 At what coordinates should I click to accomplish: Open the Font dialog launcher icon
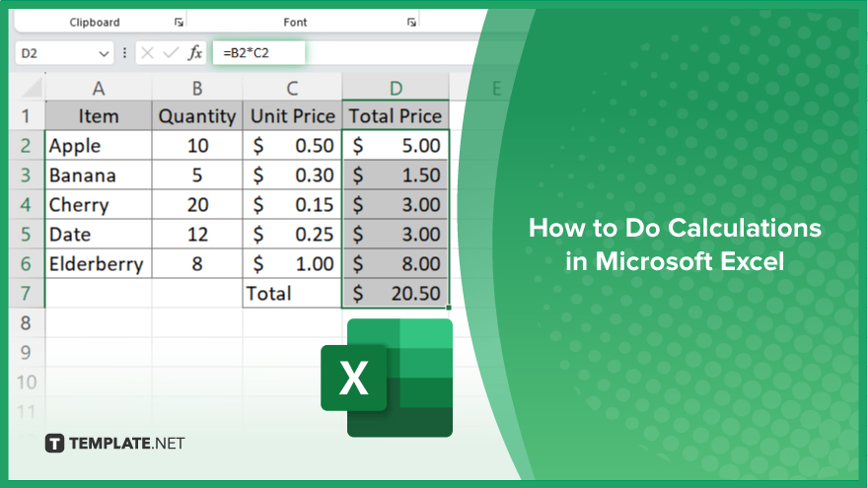coord(411,22)
